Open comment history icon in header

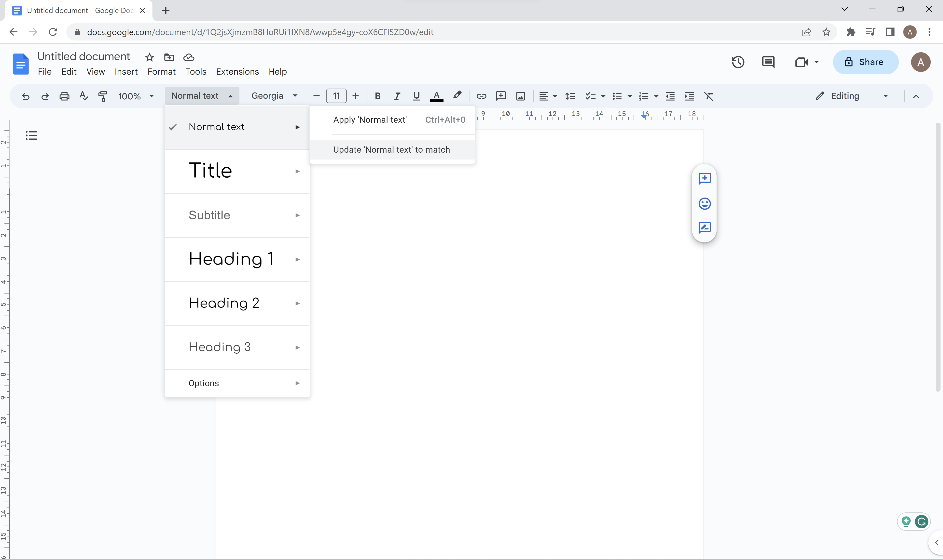coord(768,62)
